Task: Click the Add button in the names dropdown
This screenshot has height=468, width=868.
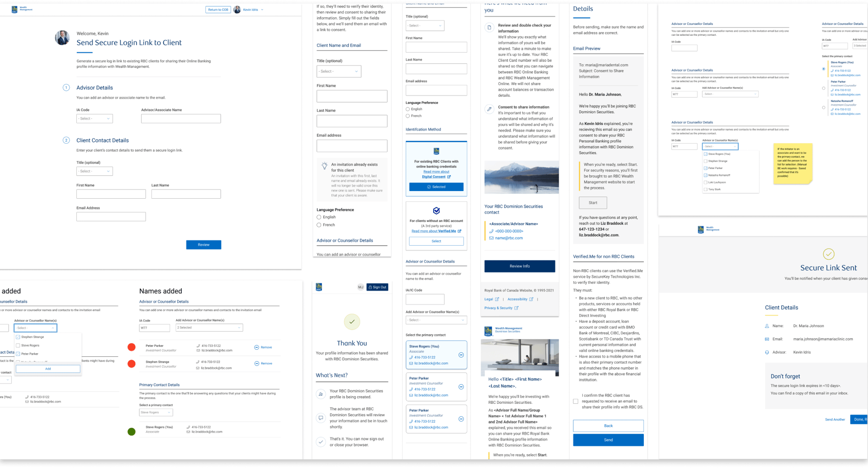Action: (x=48, y=369)
